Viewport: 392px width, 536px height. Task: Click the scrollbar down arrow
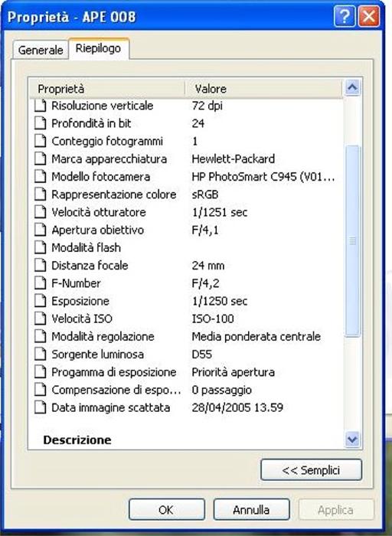tap(352, 438)
